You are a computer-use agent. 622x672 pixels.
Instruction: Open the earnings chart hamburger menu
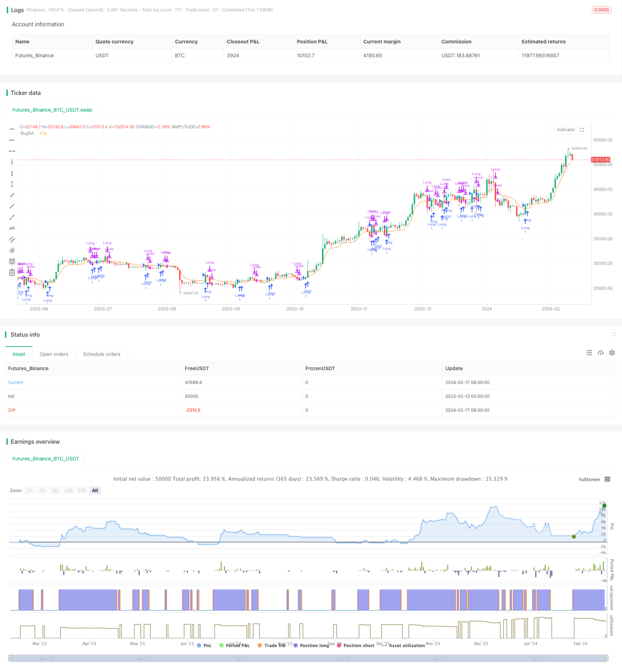(x=607, y=479)
